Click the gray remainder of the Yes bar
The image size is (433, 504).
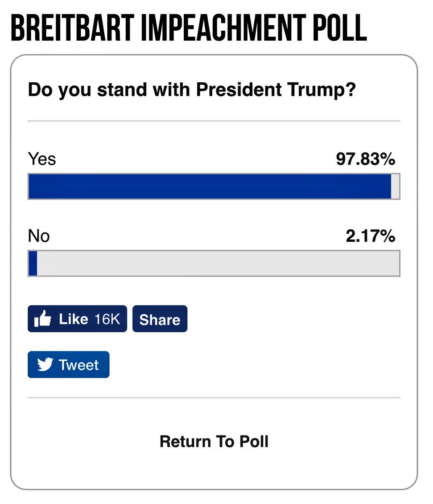tap(395, 186)
